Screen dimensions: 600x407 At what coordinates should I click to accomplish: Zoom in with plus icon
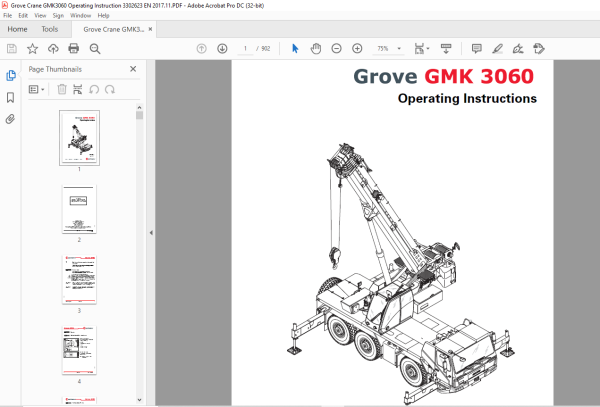[357, 49]
